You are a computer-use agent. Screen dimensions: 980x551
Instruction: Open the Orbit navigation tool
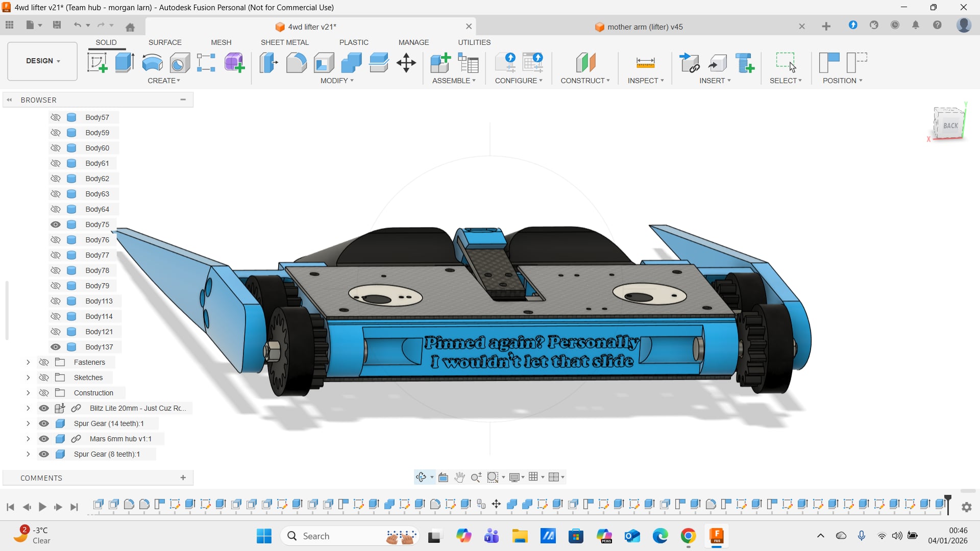point(421,477)
